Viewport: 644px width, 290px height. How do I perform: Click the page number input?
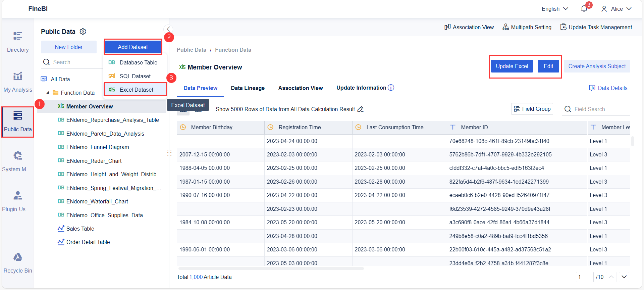click(x=584, y=277)
